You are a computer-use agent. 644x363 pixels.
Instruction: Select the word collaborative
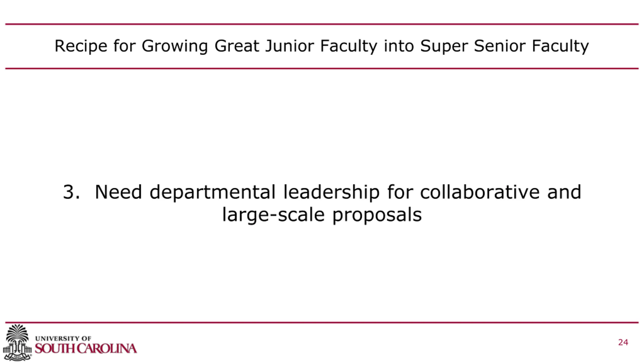pos(480,192)
